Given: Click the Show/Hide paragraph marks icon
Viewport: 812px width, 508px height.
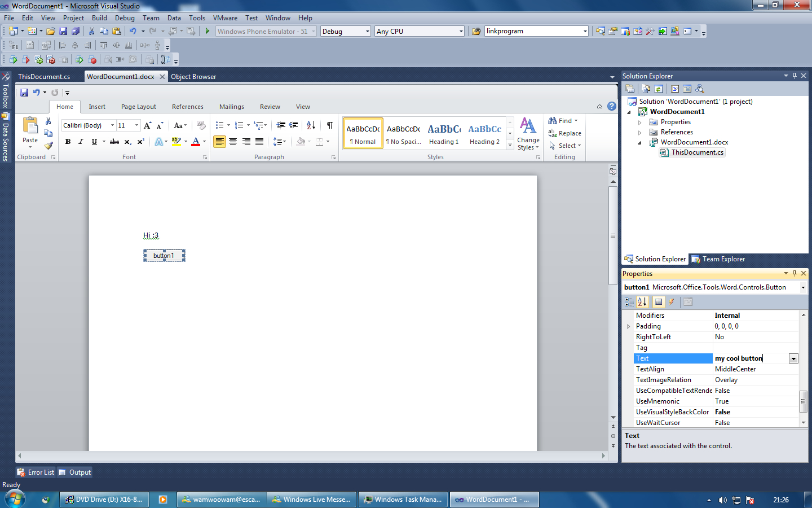Looking at the screenshot, I should coord(329,125).
